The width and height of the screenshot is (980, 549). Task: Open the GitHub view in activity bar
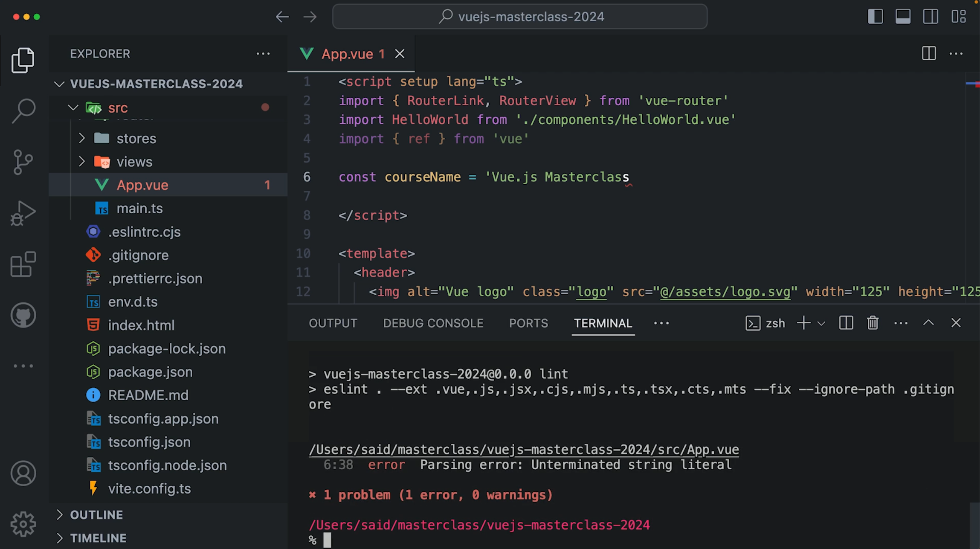tap(23, 315)
